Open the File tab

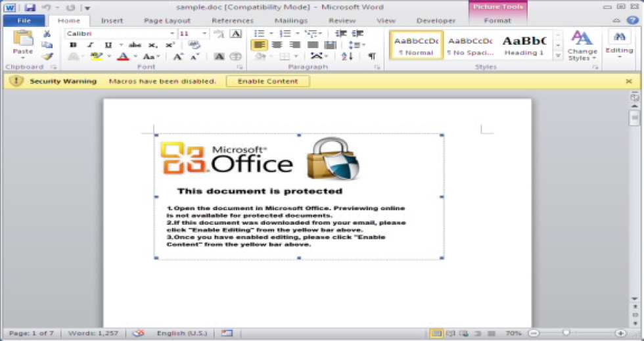point(24,20)
